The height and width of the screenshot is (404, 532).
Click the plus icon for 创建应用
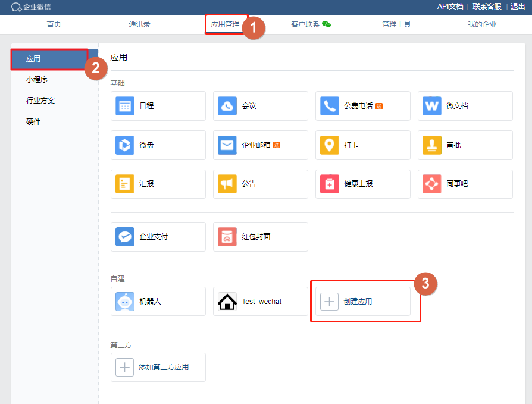point(330,302)
